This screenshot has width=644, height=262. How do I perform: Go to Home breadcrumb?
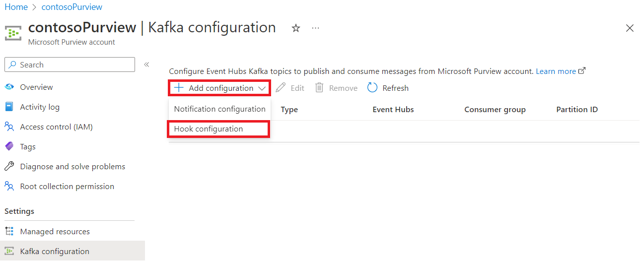16,7
